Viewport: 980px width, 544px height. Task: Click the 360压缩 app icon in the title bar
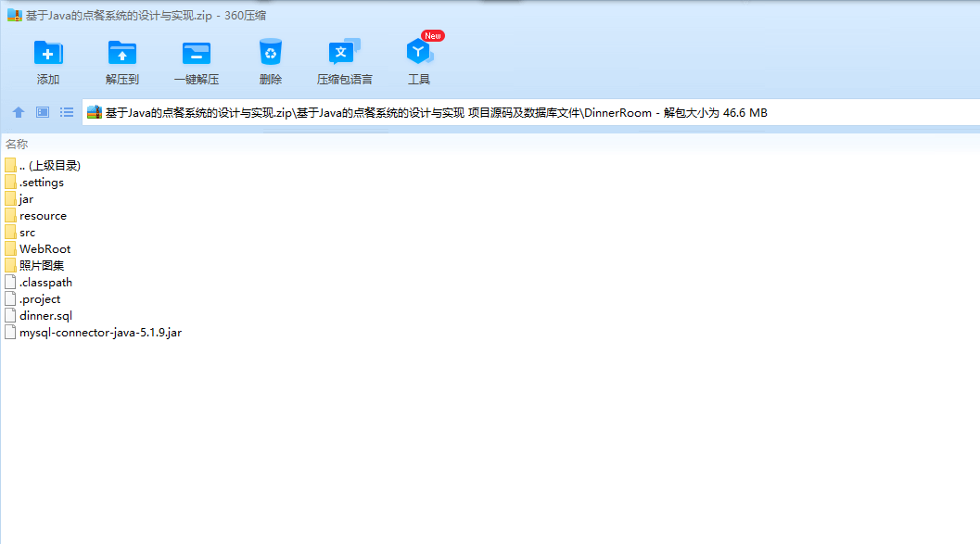coord(15,15)
